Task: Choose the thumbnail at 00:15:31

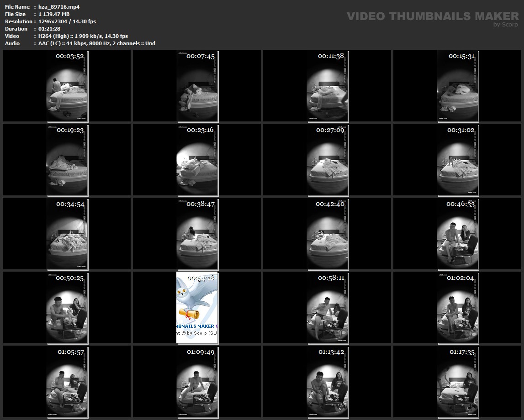Action: click(x=457, y=86)
